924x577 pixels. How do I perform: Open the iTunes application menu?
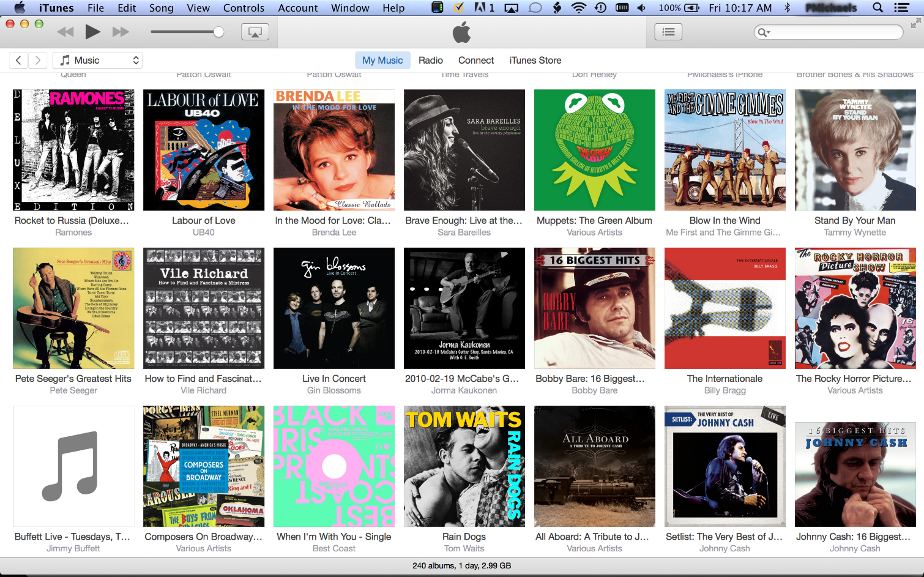tap(56, 8)
